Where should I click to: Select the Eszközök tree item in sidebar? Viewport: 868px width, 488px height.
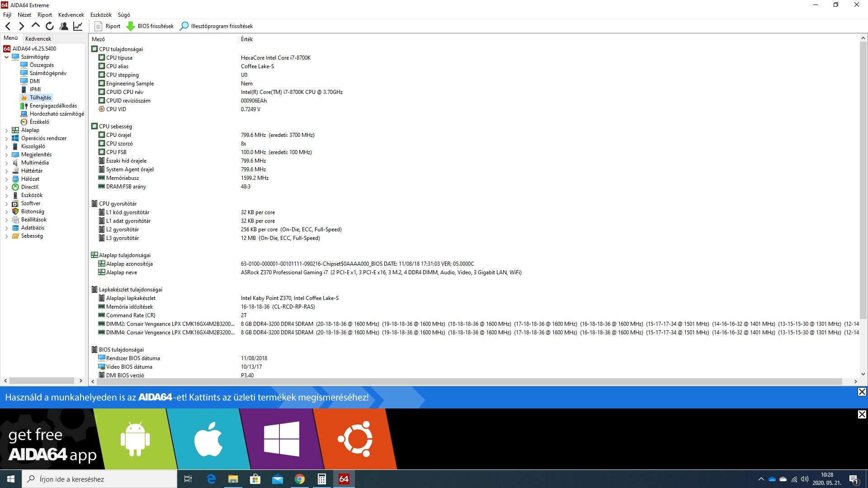tap(32, 195)
